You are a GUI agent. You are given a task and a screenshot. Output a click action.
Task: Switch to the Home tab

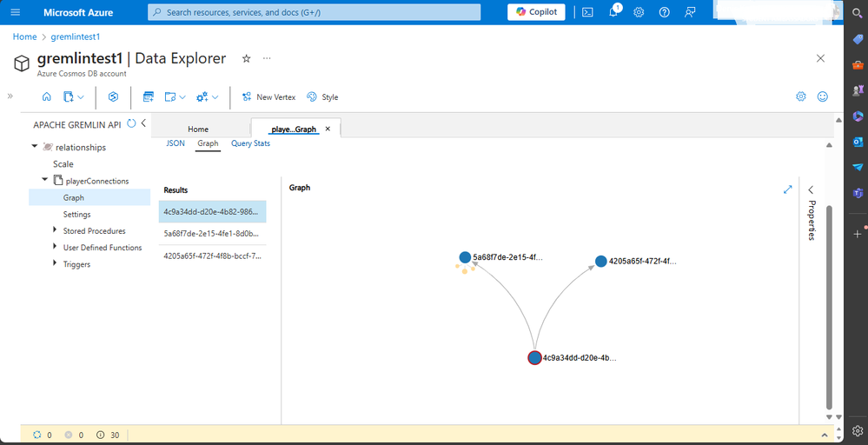(x=198, y=129)
